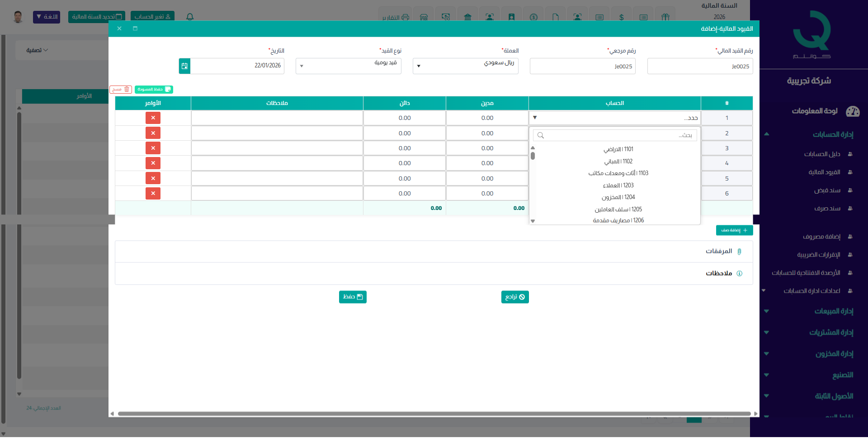
Task: Open the التقارير print reports icon
Action: point(405,17)
